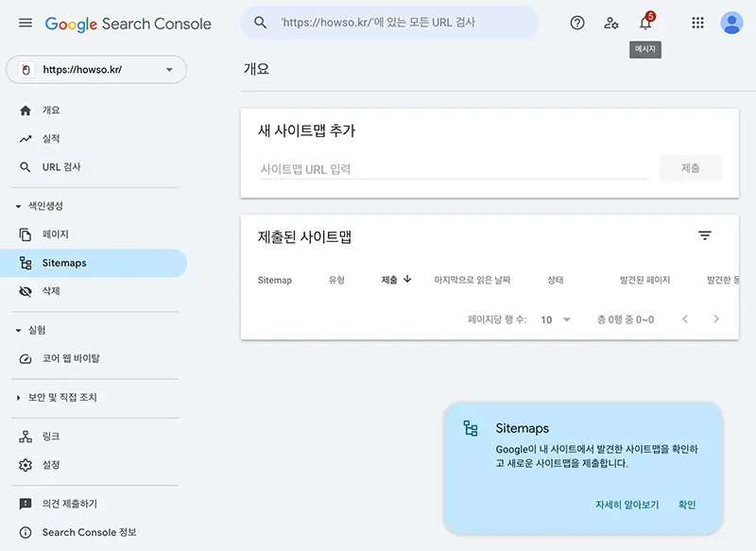Image resolution: width=756 pixels, height=551 pixels.
Task: Open 코어 웹 바이탈 in the sidebar
Action: pos(94,358)
